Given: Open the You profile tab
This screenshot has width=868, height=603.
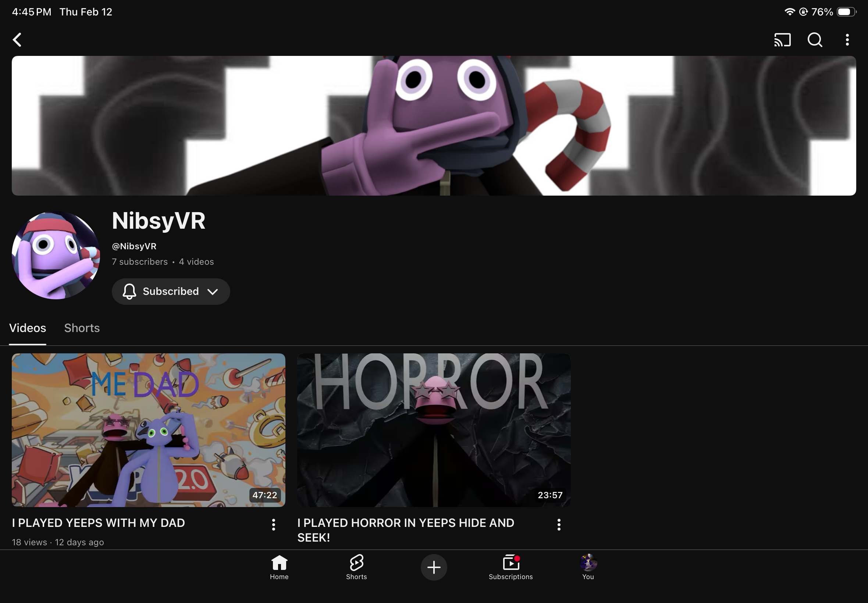Looking at the screenshot, I should pyautogui.click(x=588, y=567).
